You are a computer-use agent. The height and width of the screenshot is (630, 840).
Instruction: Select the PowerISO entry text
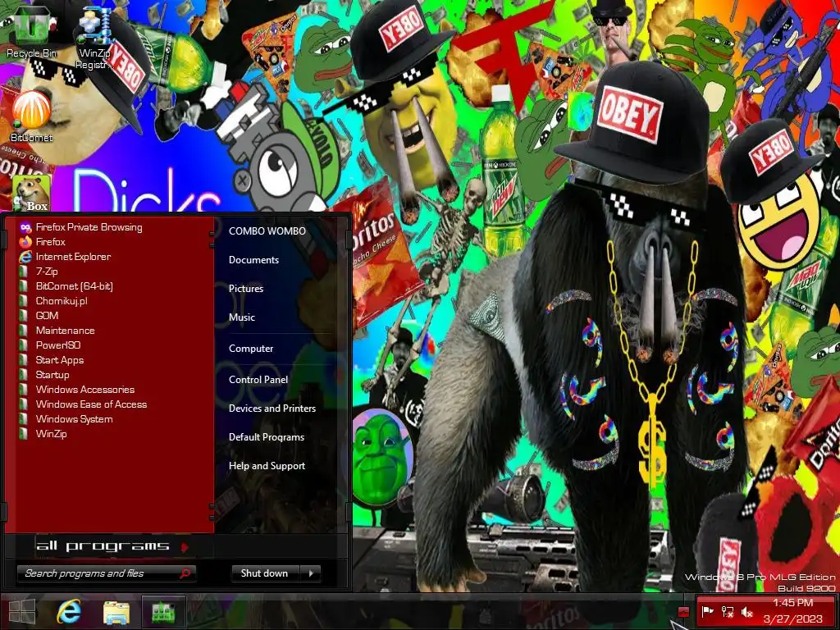click(58, 345)
